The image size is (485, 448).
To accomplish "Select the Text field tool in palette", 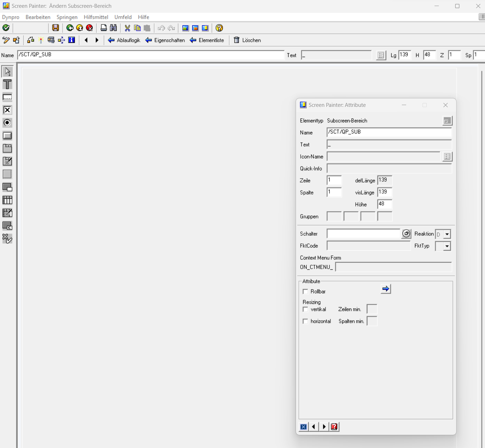I will (x=7, y=84).
